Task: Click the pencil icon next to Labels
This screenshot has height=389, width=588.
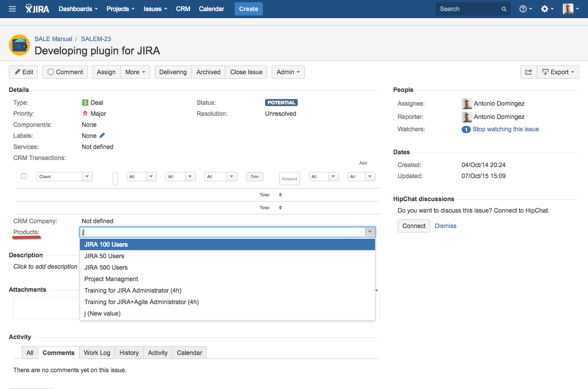Action: tap(102, 136)
